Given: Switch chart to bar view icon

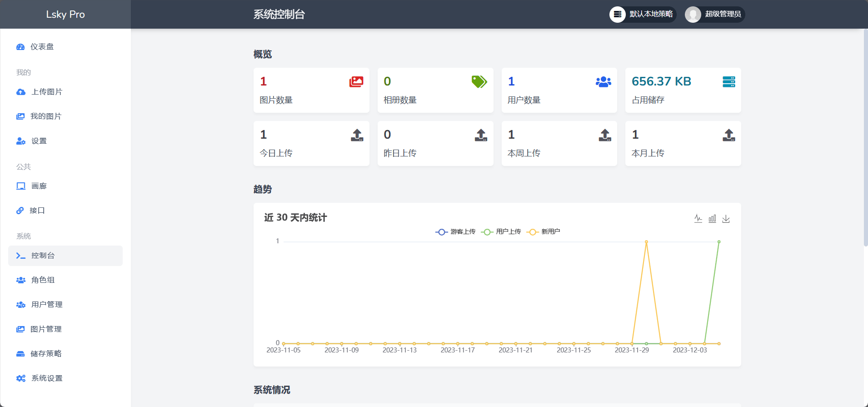Looking at the screenshot, I should pos(712,219).
